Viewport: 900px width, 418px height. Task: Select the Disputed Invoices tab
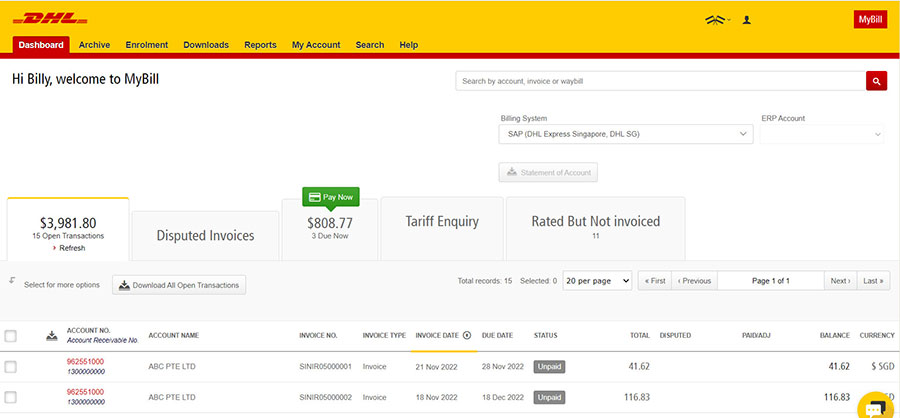pos(205,235)
